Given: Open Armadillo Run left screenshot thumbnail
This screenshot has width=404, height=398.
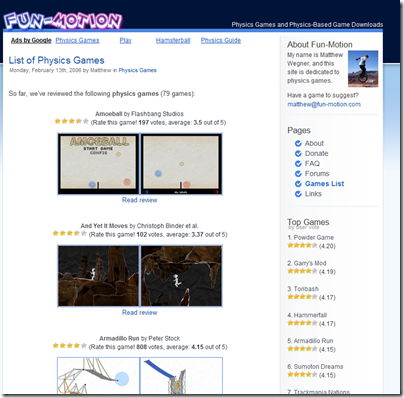Looking at the screenshot, I should pos(98,376).
